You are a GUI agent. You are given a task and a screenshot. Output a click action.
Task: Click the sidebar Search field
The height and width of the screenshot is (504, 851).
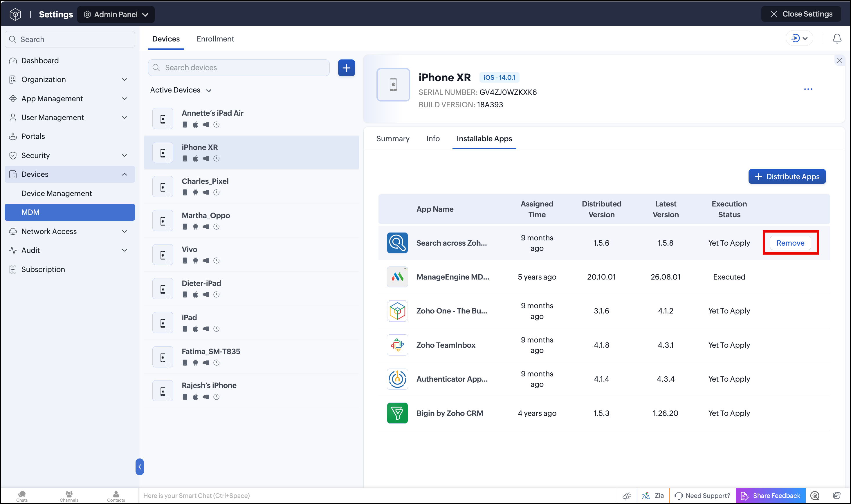coord(70,39)
